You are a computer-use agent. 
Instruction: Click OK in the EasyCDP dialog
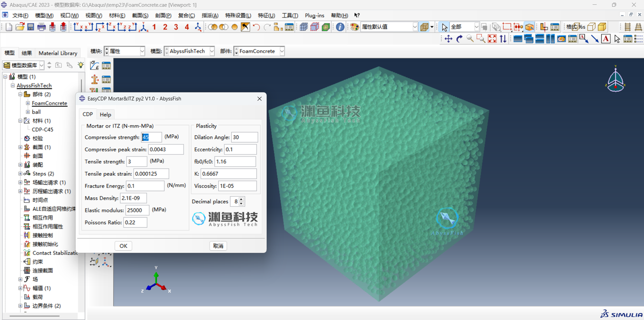pos(123,246)
